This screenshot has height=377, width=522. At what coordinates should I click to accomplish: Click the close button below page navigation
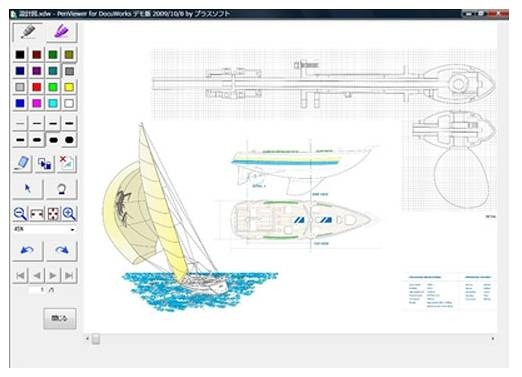(x=60, y=318)
